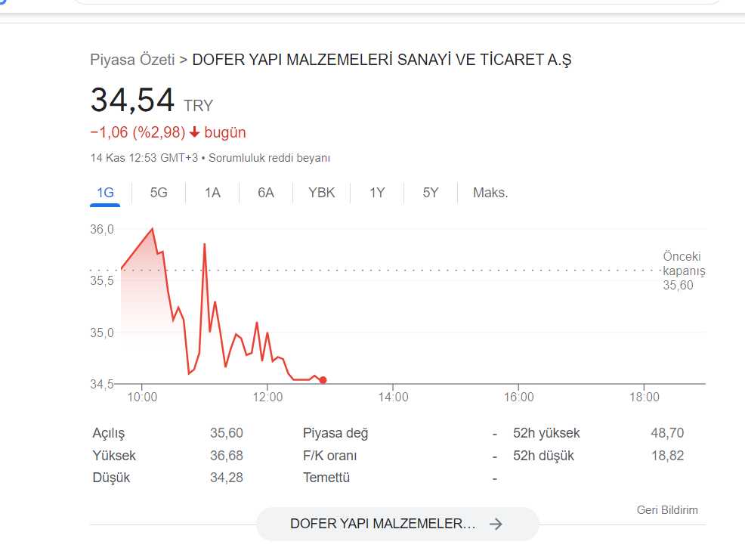Image resolution: width=745 pixels, height=560 pixels.
Task: Switch chart to 1Y range
Action: point(377,193)
